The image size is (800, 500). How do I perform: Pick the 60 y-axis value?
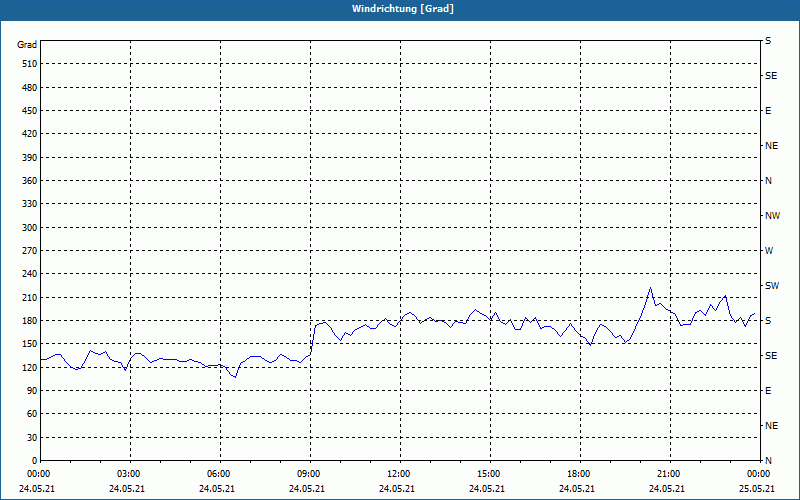pos(32,414)
